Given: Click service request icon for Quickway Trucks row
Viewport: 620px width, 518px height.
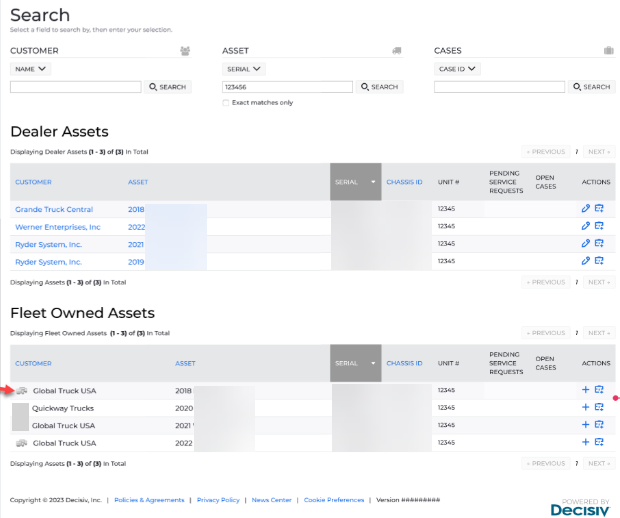Looking at the screenshot, I should [x=599, y=407].
